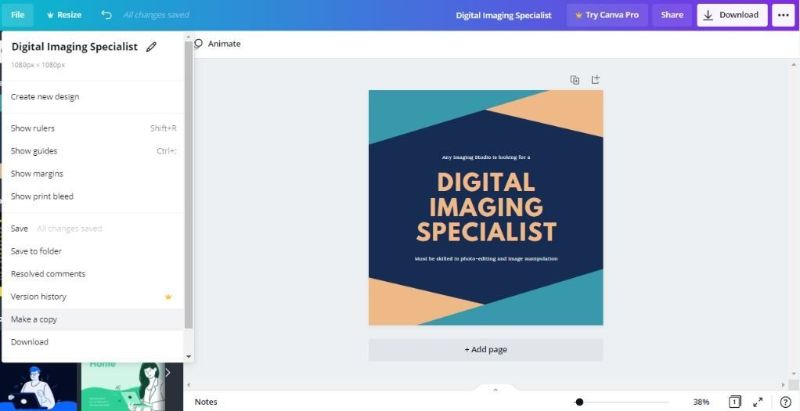
Task: Click the add page icon above canvas
Action: click(x=595, y=80)
